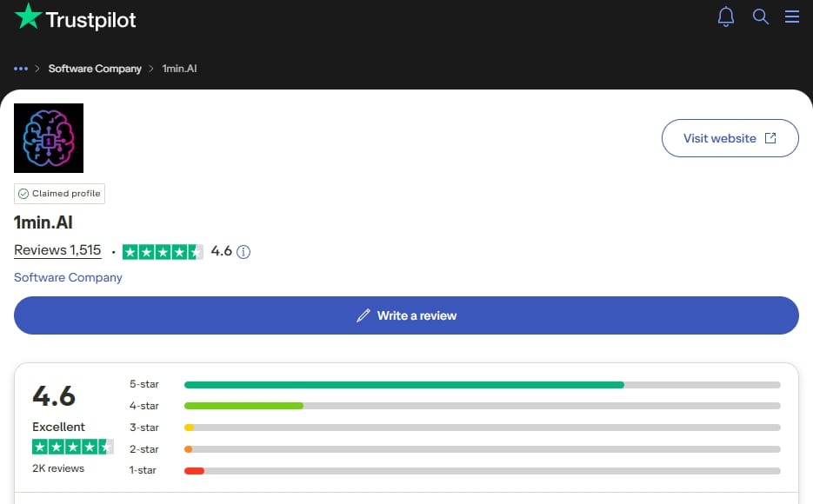813x504 pixels.
Task: Open the search magnifier icon
Action: point(760,17)
